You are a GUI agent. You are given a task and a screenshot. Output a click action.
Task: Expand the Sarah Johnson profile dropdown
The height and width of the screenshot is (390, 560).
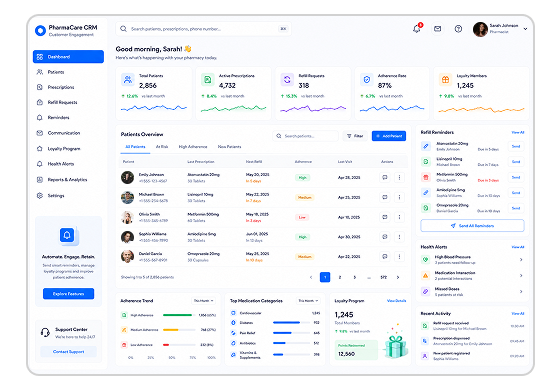point(525,29)
